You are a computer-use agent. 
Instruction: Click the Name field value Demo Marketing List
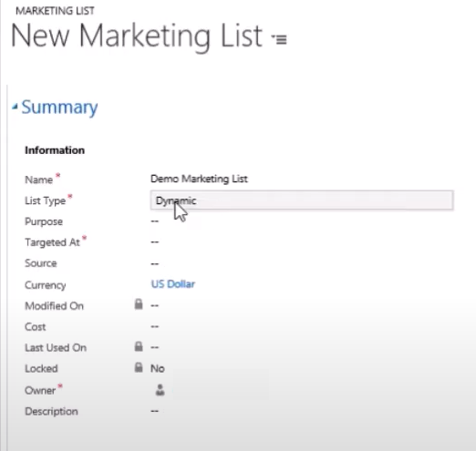[199, 179]
